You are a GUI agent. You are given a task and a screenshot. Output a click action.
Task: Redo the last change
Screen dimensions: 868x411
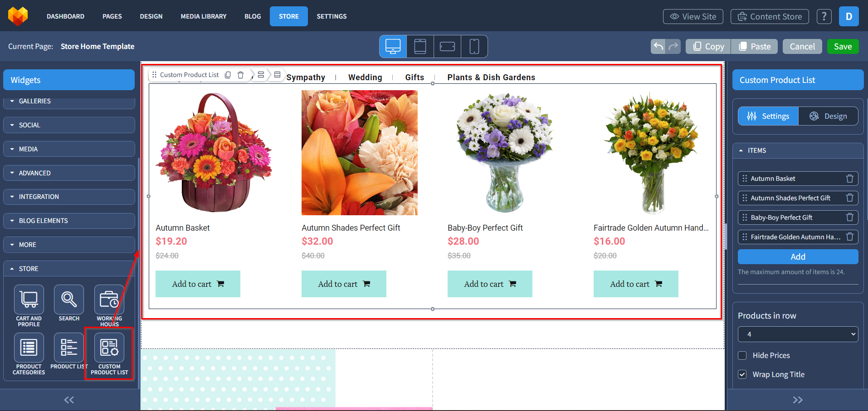[673, 46]
